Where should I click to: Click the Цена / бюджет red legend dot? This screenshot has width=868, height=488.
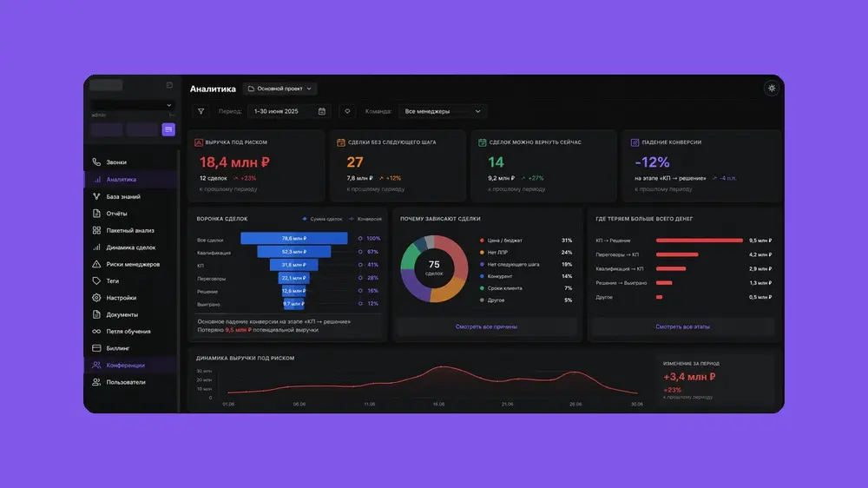click(482, 241)
